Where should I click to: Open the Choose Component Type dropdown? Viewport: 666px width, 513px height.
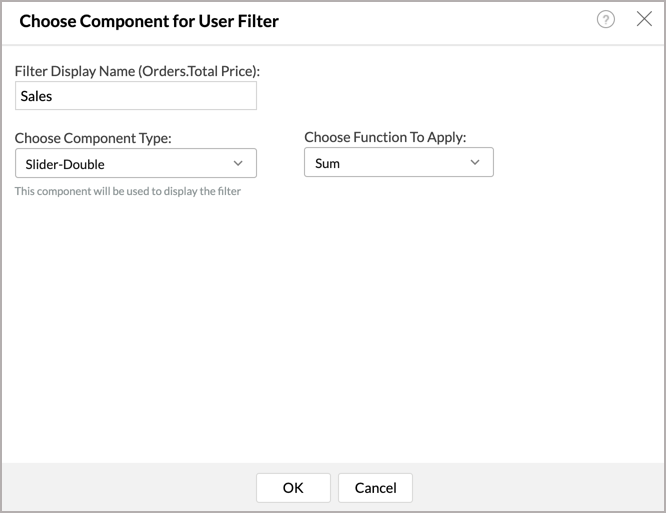135,163
